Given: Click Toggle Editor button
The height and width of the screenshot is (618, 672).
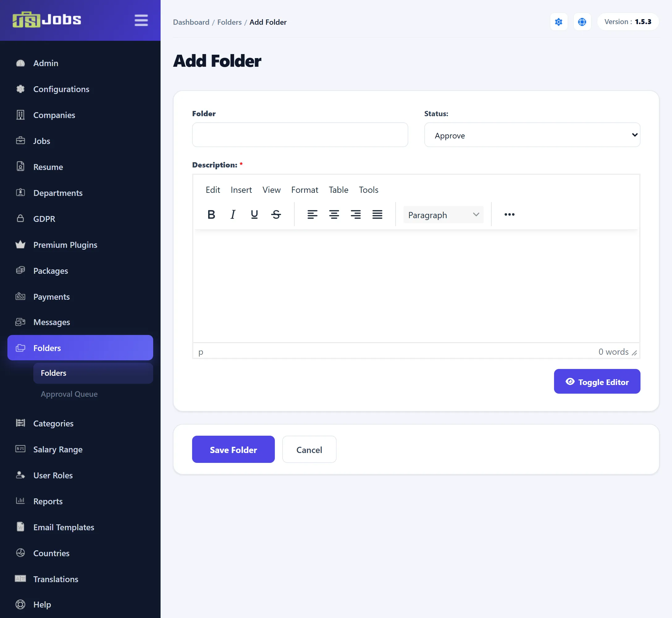Looking at the screenshot, I should coord(597,381).
